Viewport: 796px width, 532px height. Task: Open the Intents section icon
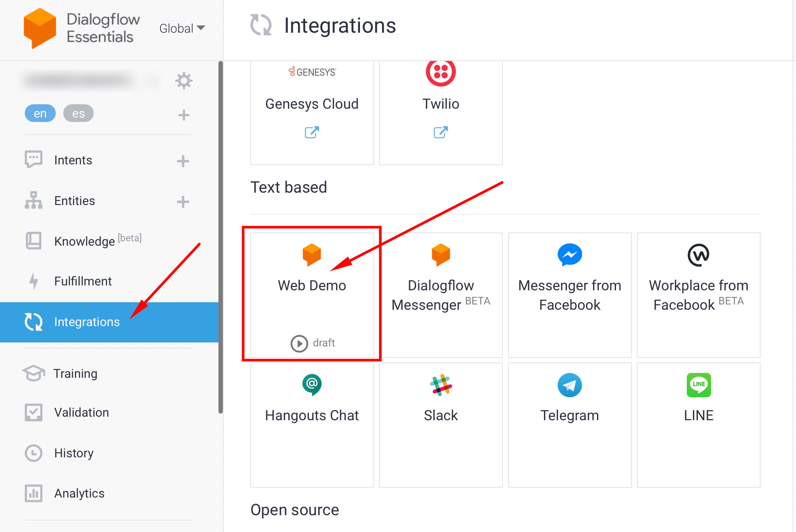coord(33,160)
